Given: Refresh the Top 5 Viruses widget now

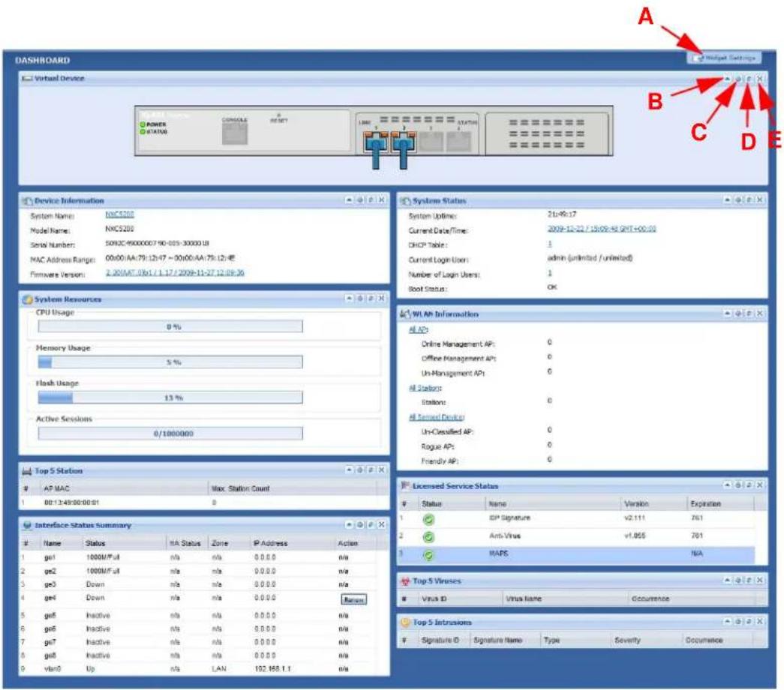Looking at the screenshot, I should point(749,580).
